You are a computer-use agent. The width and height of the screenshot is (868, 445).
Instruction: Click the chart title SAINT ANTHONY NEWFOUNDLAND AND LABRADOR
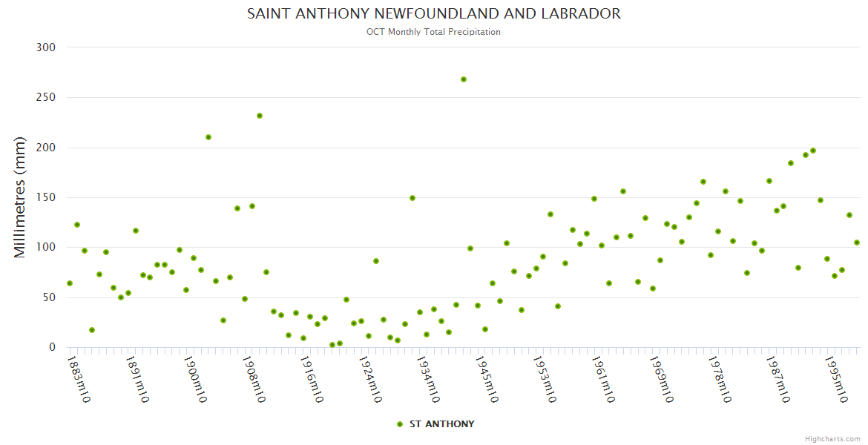434,14
